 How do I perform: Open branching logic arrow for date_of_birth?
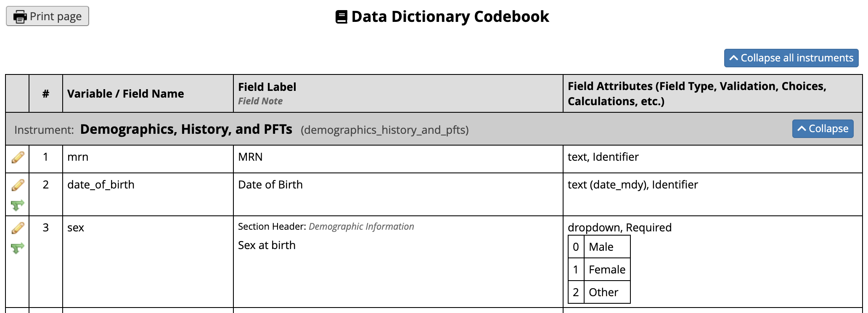[18, 205]
